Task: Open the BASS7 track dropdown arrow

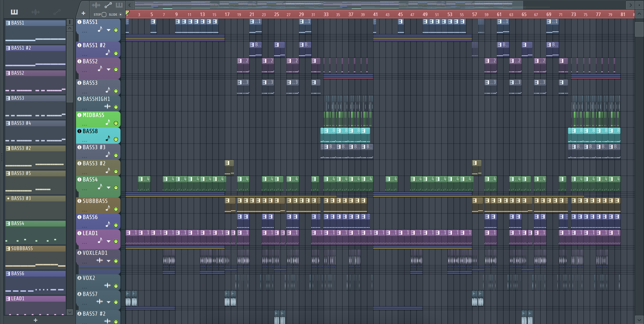Action: point(108,302)
